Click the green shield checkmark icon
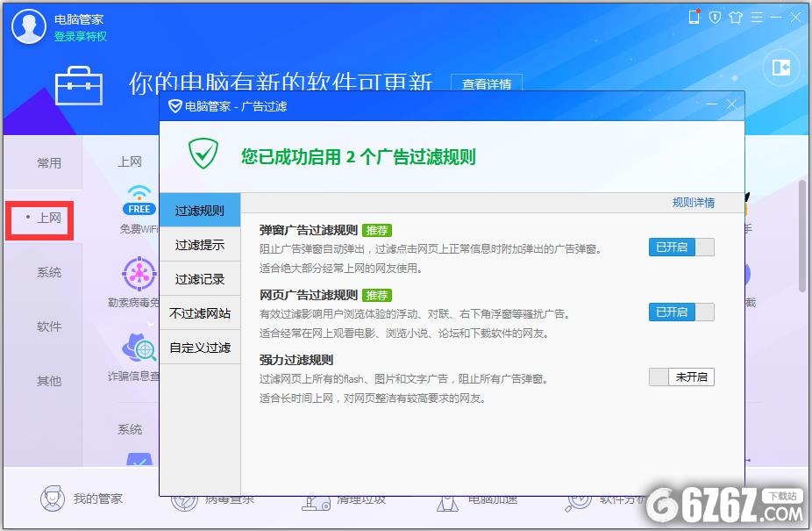Image resolution: width=812 pixels, height=531 pixels. click(x=203, y=154)
